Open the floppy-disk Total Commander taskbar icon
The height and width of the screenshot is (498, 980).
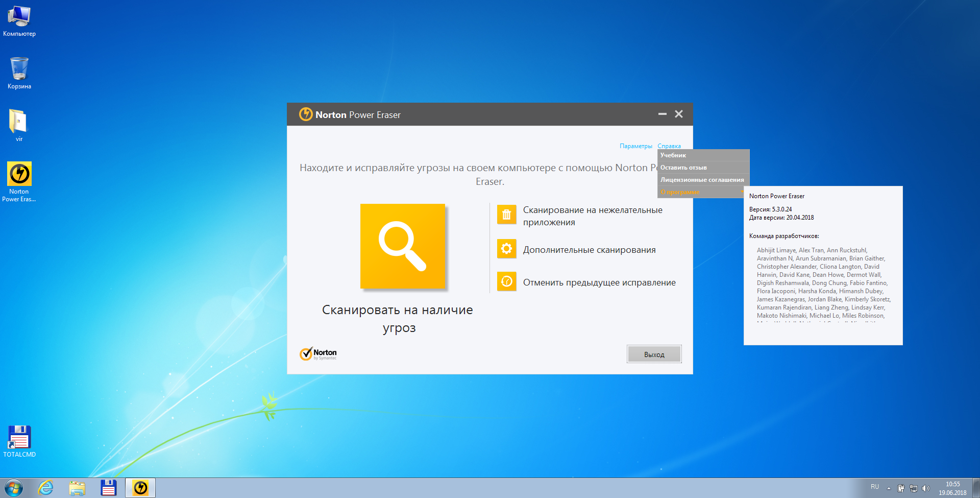[109, 488]
